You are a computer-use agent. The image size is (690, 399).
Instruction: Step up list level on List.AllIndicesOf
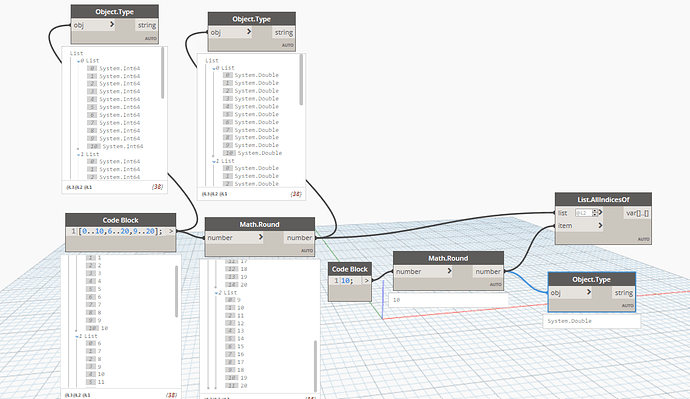coord(595,211)
